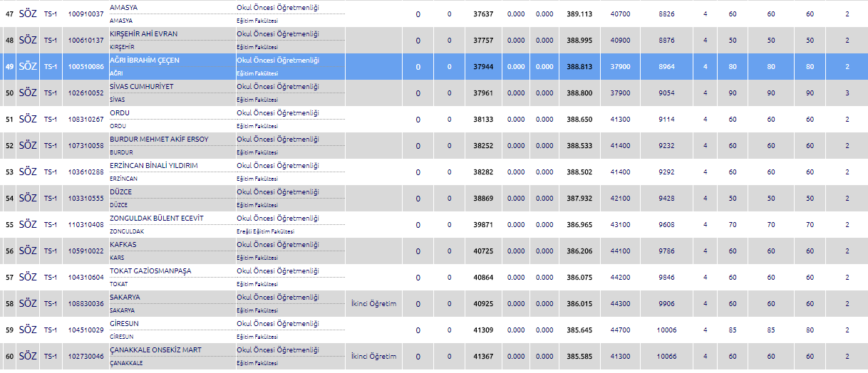Click the ORDU university name link
The image size is (868, 373).
(119, 113)
